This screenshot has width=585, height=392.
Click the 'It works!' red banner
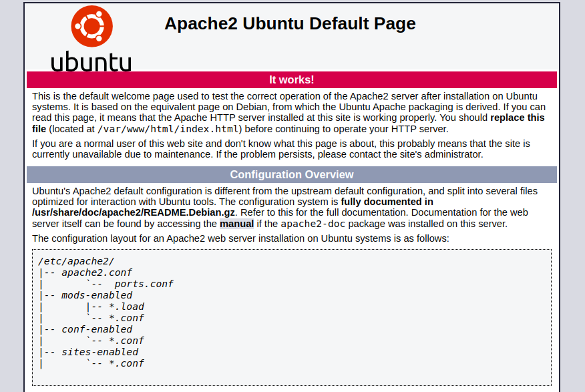pyautogui.click(x=292, y=80)
